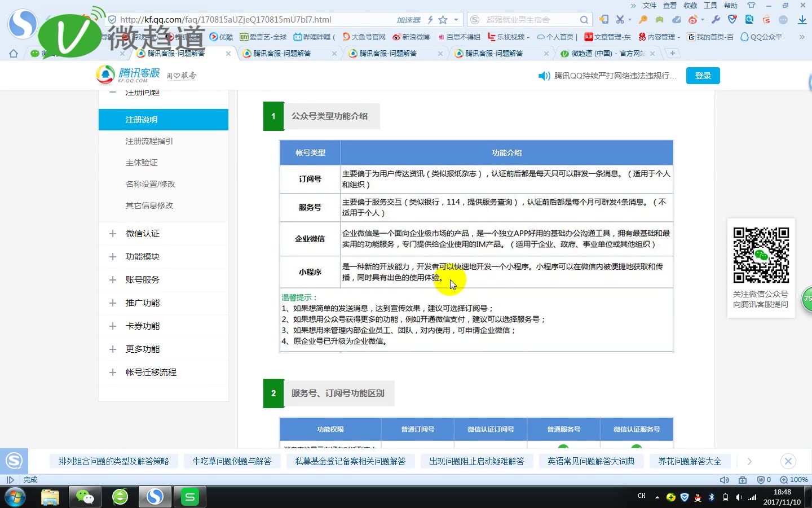The height and width of the screenshot is (508, 812).
Task: Open file explorer from the taskbar
Action: click(x=50, y=497)
